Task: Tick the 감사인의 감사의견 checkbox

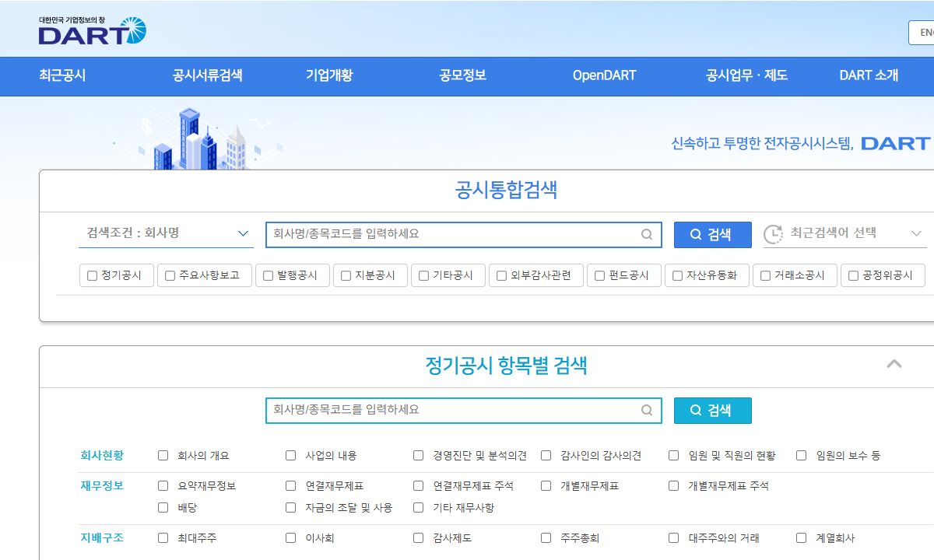Action: 546,456
